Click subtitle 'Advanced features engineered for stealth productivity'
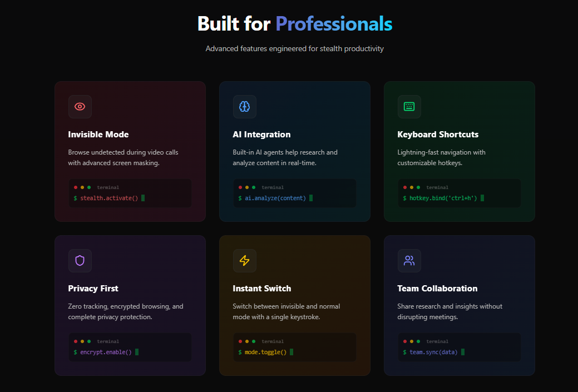The height and width of the screenshot is (392, 578). pos(294,48)
